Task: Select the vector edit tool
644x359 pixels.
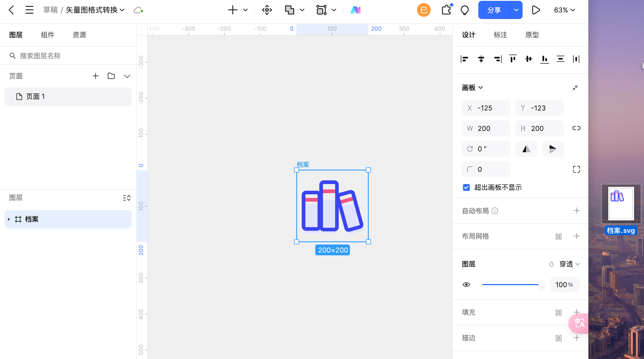Action: click(321, 10)
